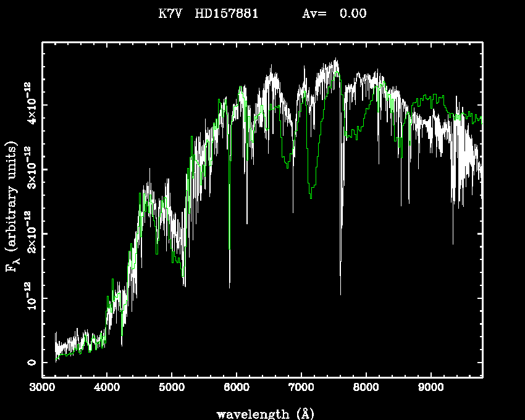Click the 3000 tick label on x-axis

click(x=42, y=388)
